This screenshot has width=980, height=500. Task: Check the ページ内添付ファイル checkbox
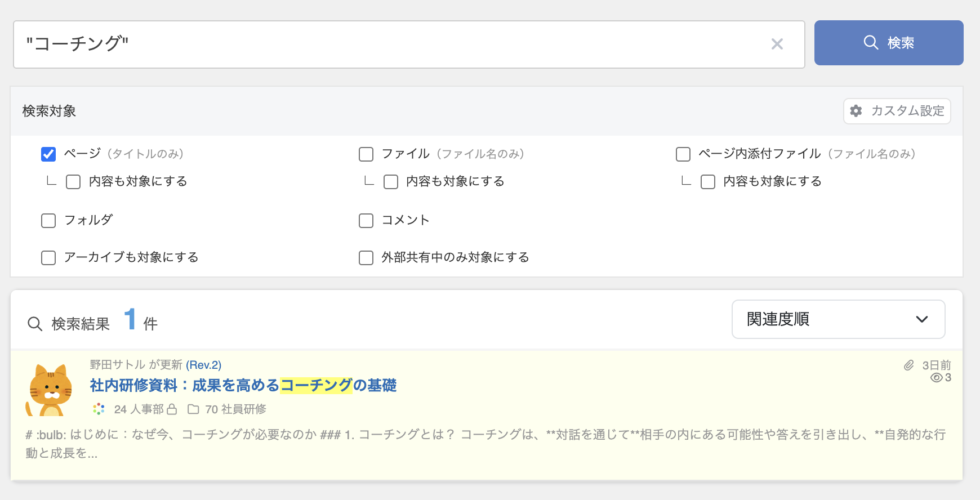tap(683, 154)
